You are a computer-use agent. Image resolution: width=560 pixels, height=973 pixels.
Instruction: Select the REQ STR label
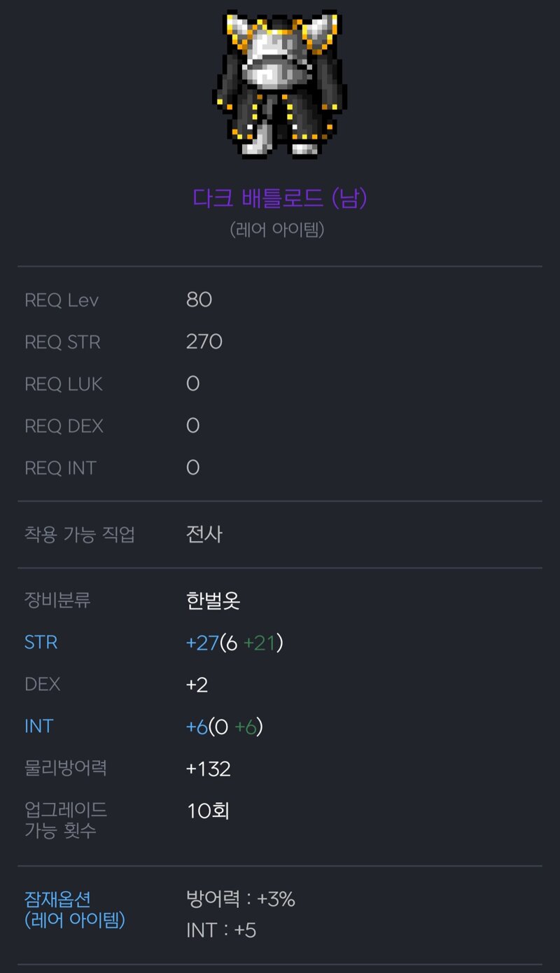click(x=63, y=342)
